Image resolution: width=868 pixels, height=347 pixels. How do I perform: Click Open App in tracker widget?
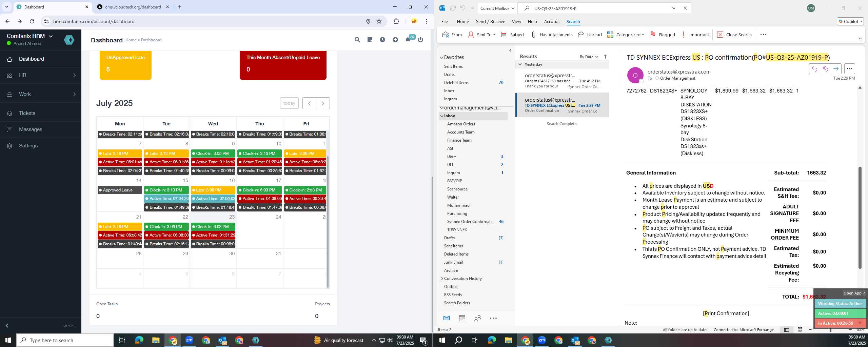(x=854, y=293)
